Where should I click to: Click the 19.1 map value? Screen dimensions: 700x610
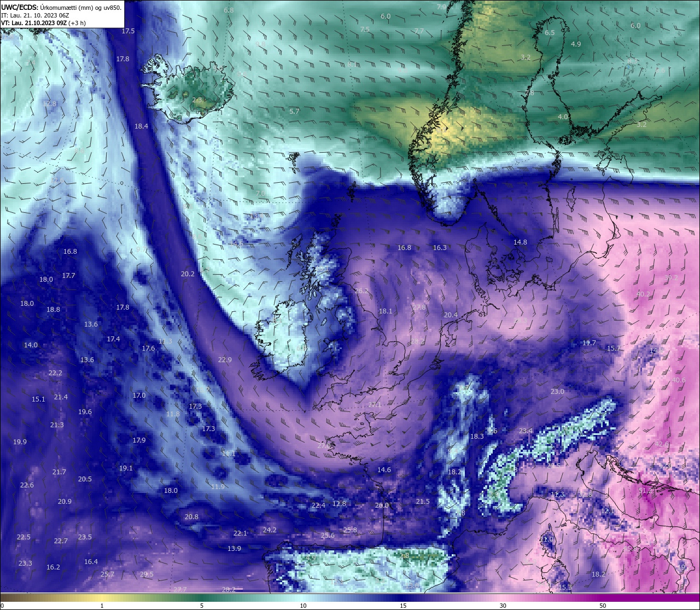[x=126, y=468]
